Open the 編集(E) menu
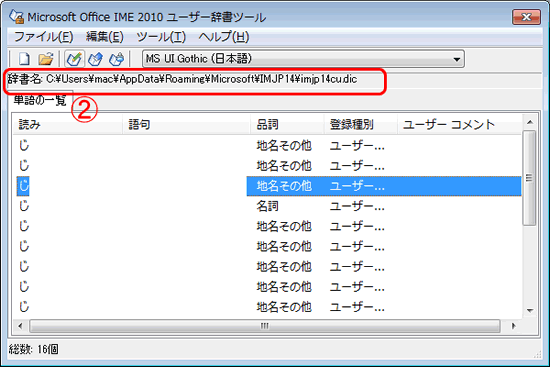Screen dimensions: 550x367 pos(105,36)
